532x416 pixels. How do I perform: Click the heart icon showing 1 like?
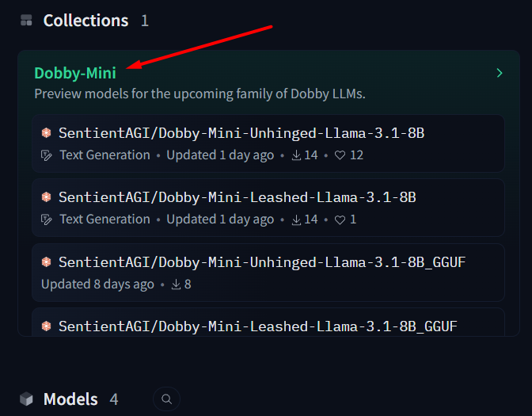[x=340, y=219]
